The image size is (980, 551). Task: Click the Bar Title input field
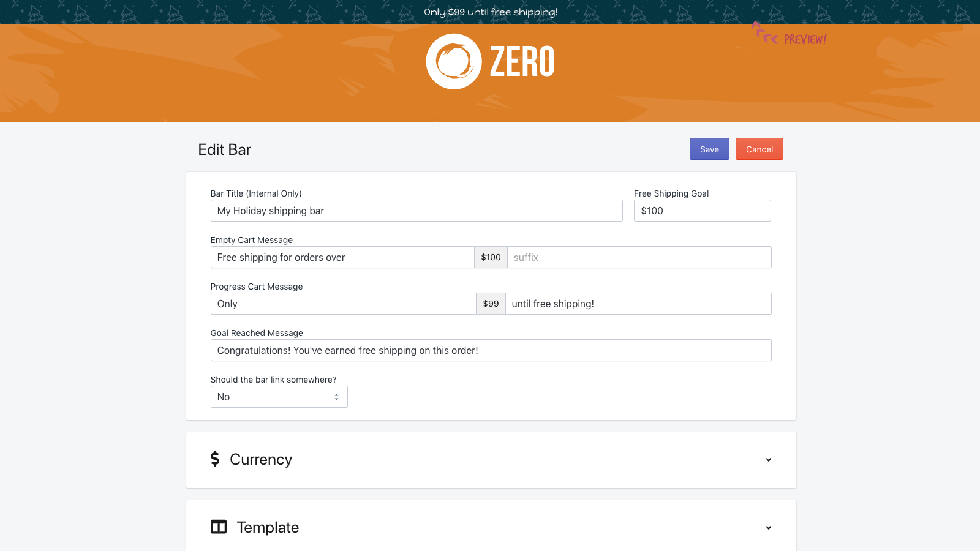(417, 211)
